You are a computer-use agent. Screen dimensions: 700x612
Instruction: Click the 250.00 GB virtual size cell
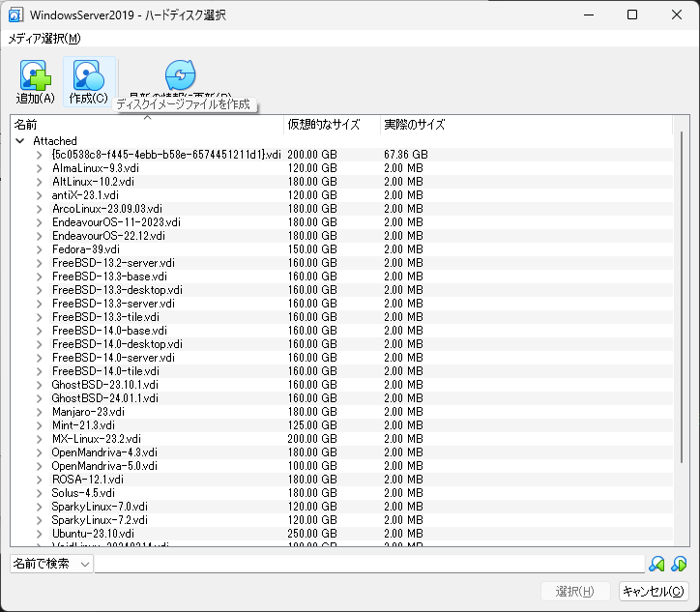coord(312,534)
